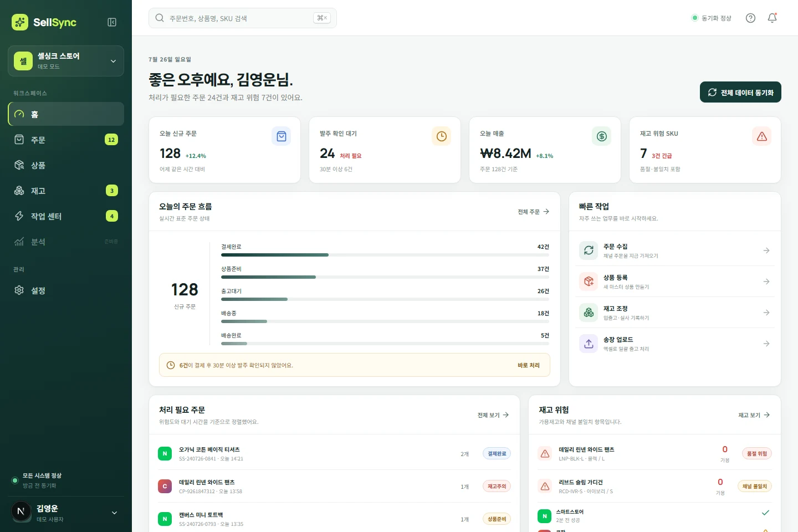798x532 pixels.
Task: Click box icon beside 상품 등록
Action: [x=589, y=282]
